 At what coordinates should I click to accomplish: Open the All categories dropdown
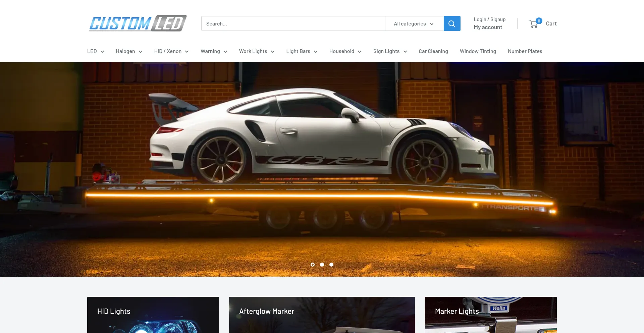[414, 23]
